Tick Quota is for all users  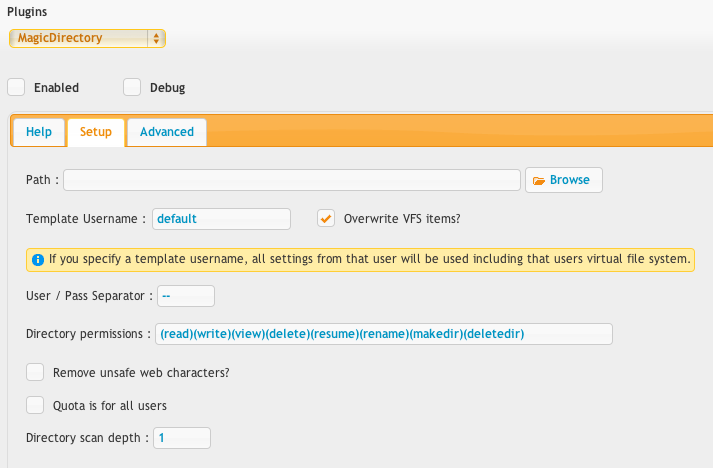coord(35,405)
